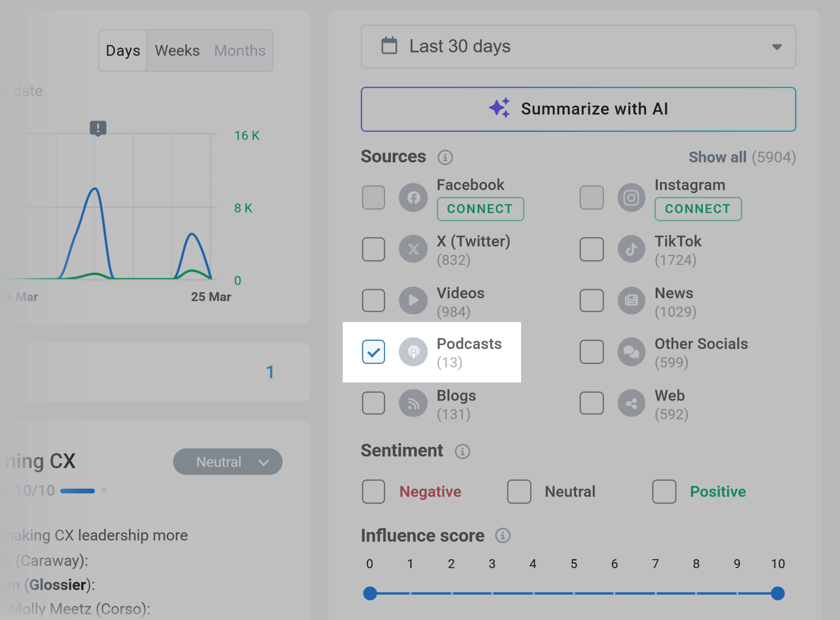Click the Sources info icon

point(445,157)
